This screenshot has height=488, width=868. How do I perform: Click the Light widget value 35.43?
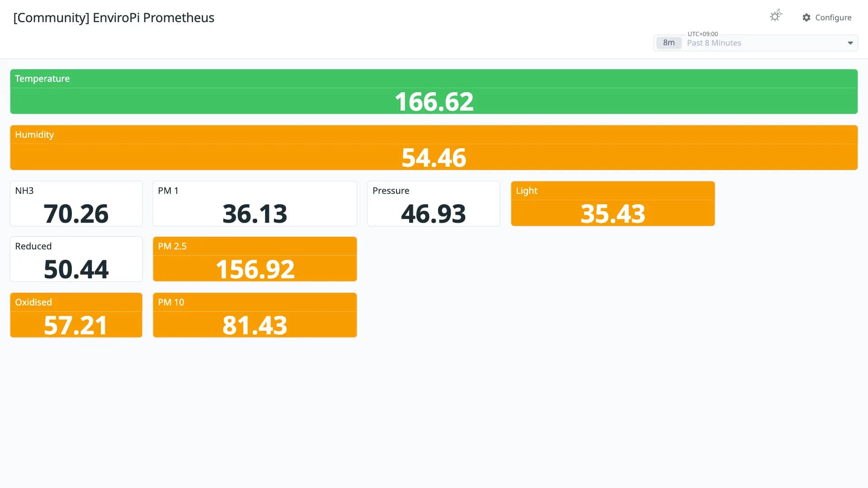click(x=613, y=213)
